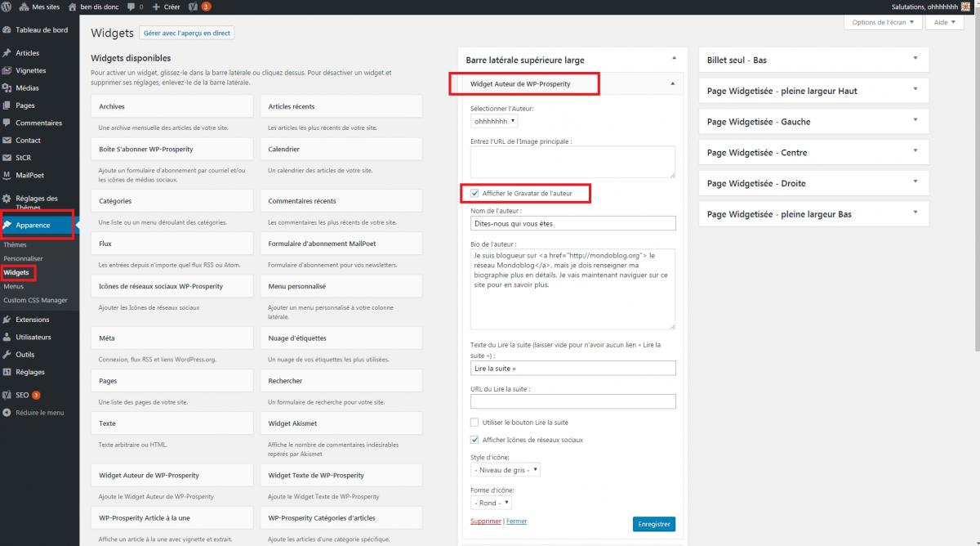This screenshot has height=546, width=980.
Task: Click the comments bubble icon in admin bar
Action: (x=132, y=7)
